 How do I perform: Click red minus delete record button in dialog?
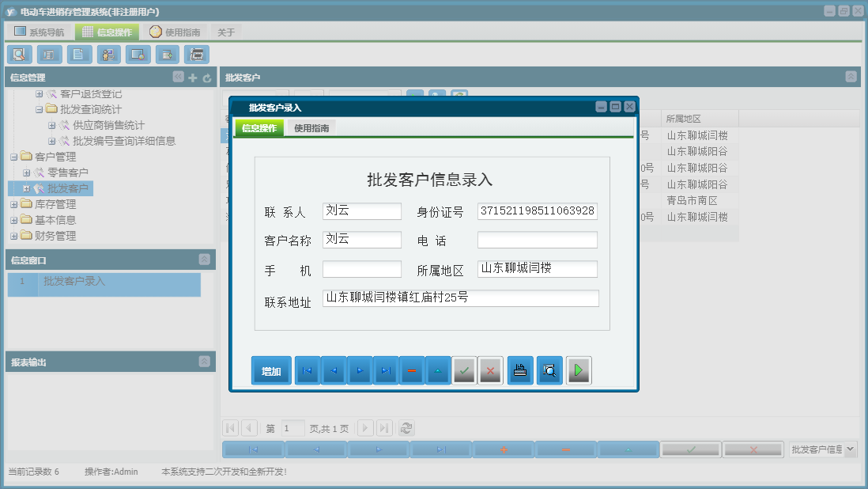[412, 370]
